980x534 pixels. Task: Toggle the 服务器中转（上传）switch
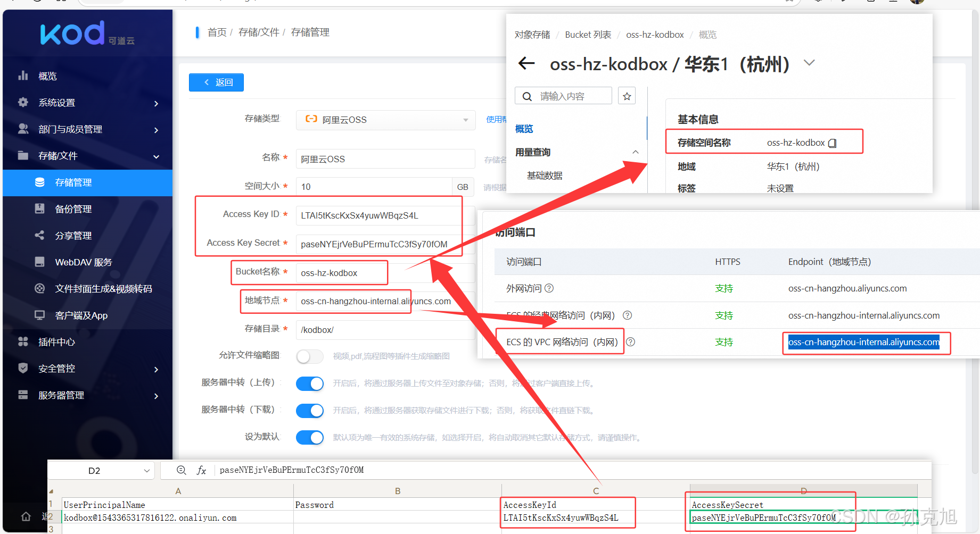[310, 383]
